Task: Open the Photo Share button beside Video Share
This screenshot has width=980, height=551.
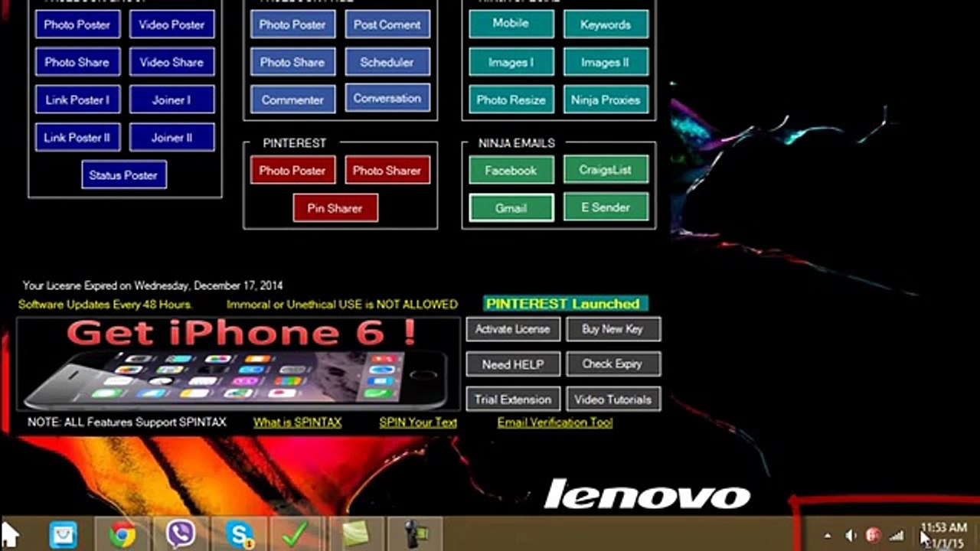Action: 77,62
